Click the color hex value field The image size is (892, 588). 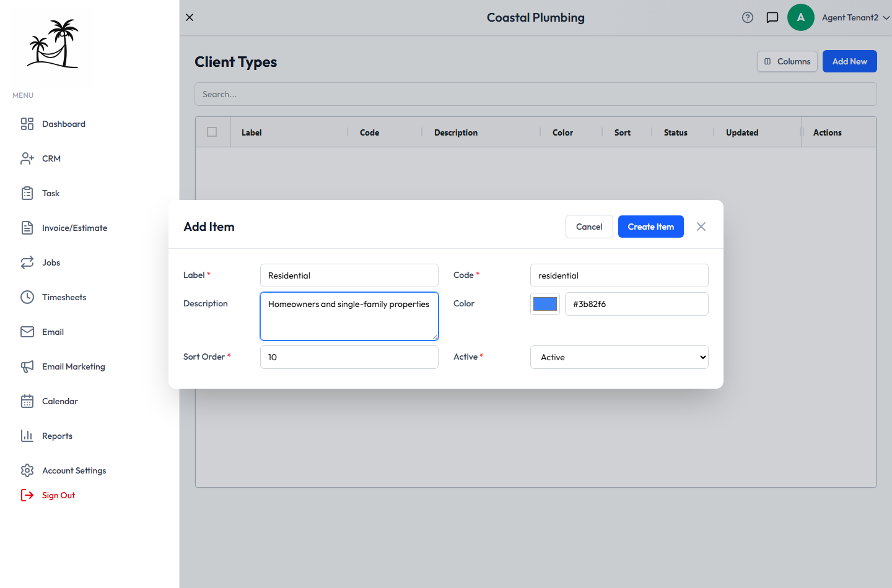637,304
